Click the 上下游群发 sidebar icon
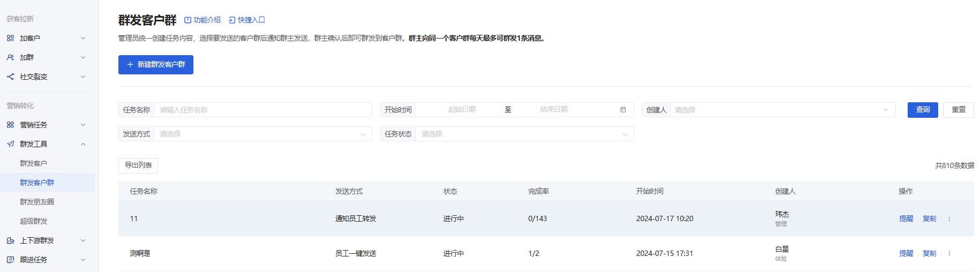This screenshot has width=980, height=272. (x=10, y=240)
